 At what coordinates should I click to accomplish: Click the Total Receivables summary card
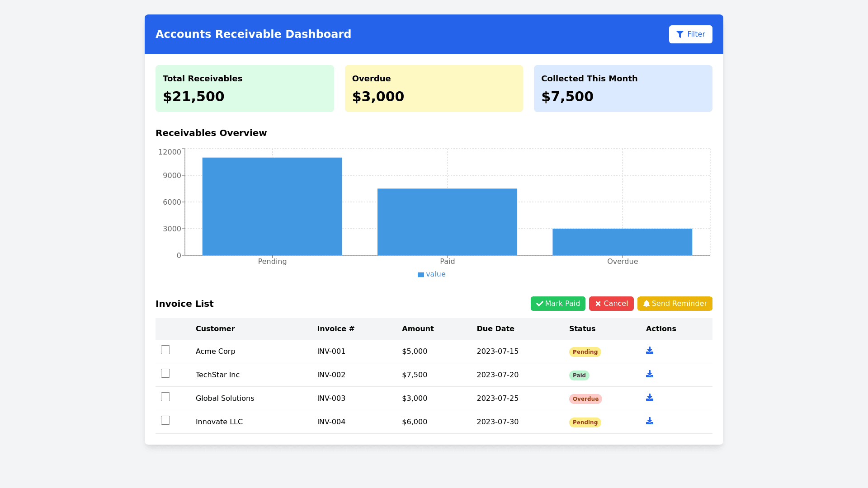pyautogui.click(x=245, y=89)
